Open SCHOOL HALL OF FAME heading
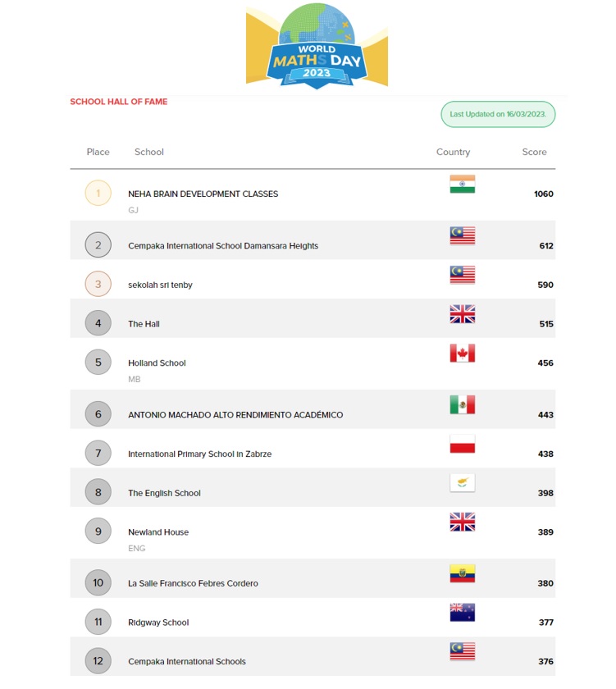 point(118,101)
